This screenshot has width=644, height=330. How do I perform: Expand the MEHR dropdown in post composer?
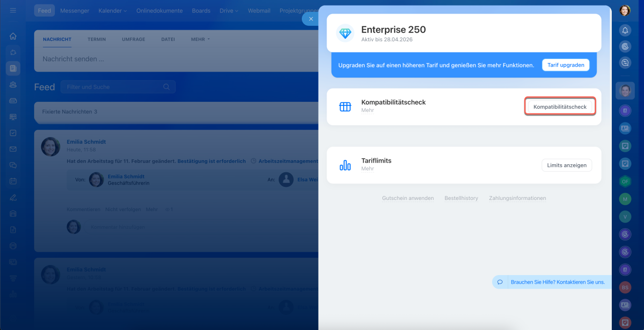[x=200, y=39]
